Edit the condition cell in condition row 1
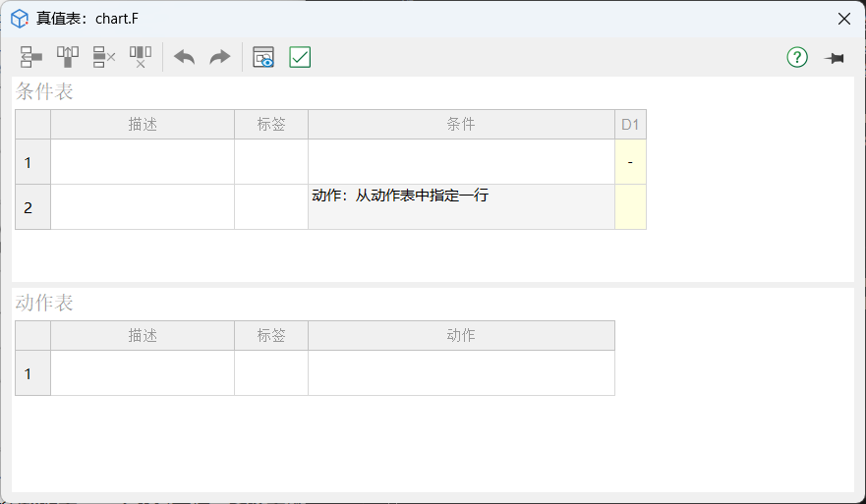 [461, 162]
